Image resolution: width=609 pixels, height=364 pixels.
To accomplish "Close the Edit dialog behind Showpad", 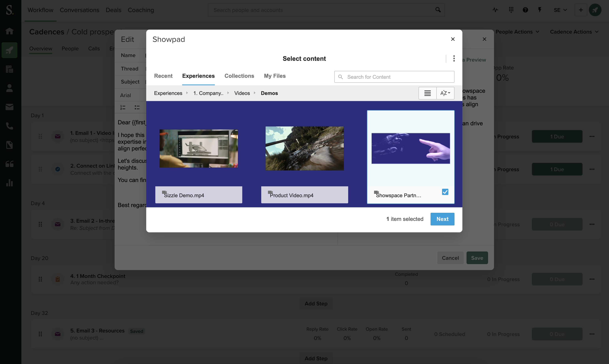I will (x=484, y=39).
